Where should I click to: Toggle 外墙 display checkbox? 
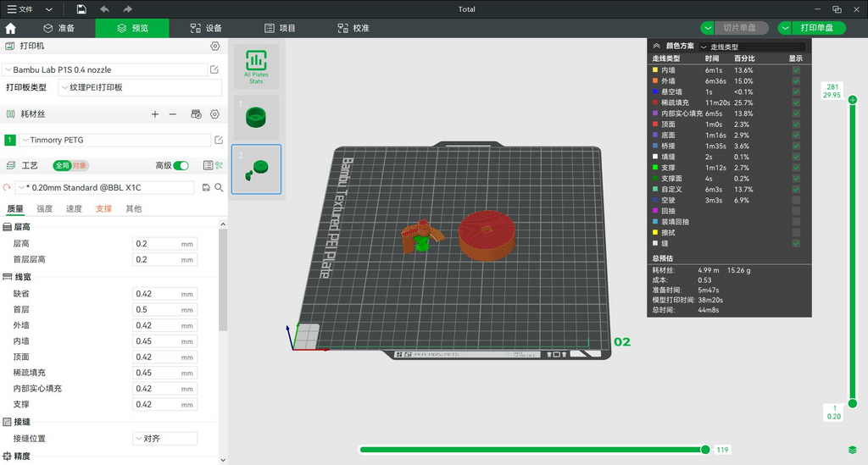click(796, 80)
